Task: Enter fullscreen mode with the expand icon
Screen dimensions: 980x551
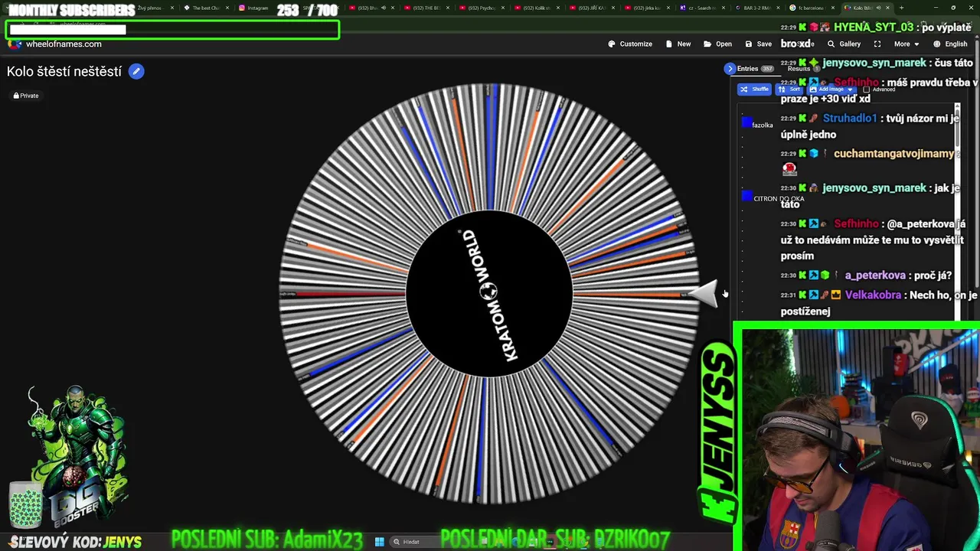Action: (877, 44)
